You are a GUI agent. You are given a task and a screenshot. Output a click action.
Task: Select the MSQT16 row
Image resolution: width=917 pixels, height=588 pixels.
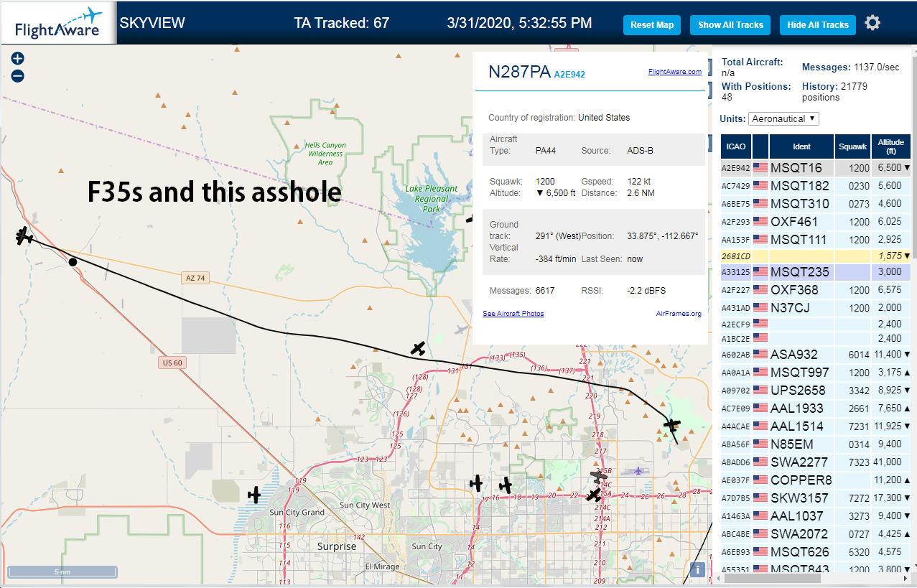click(815, 168)
